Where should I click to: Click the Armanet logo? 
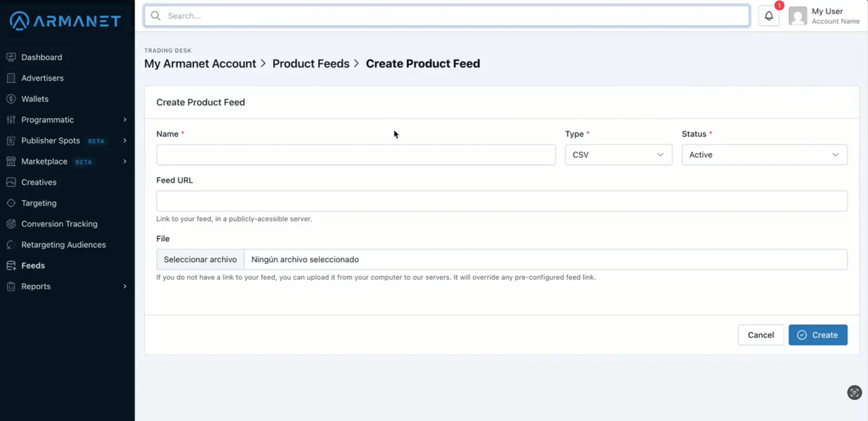(65, 21)
